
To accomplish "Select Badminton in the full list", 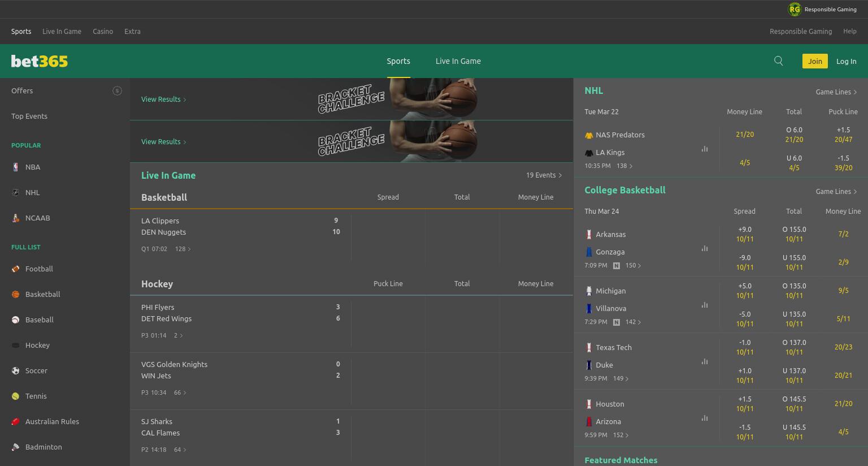I will (x=44, y=447).
